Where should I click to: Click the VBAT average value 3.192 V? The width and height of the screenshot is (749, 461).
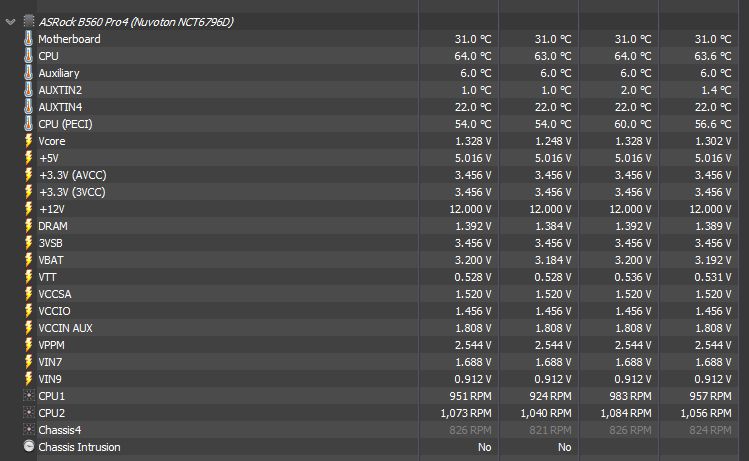(713, 260)
